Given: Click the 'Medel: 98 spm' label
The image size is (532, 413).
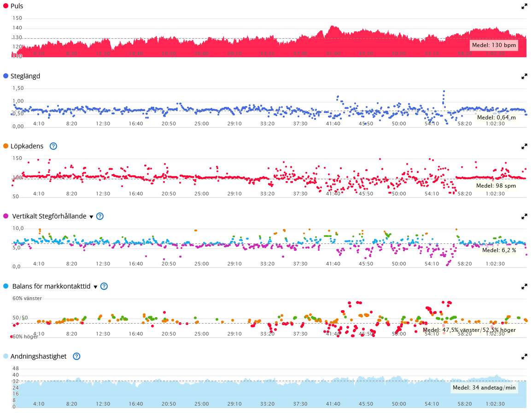Looking at the screenshot, I should click(496, 186).
